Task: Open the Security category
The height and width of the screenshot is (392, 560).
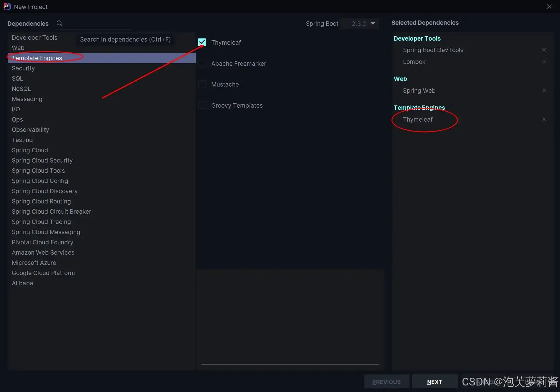Action: (102, 68)
